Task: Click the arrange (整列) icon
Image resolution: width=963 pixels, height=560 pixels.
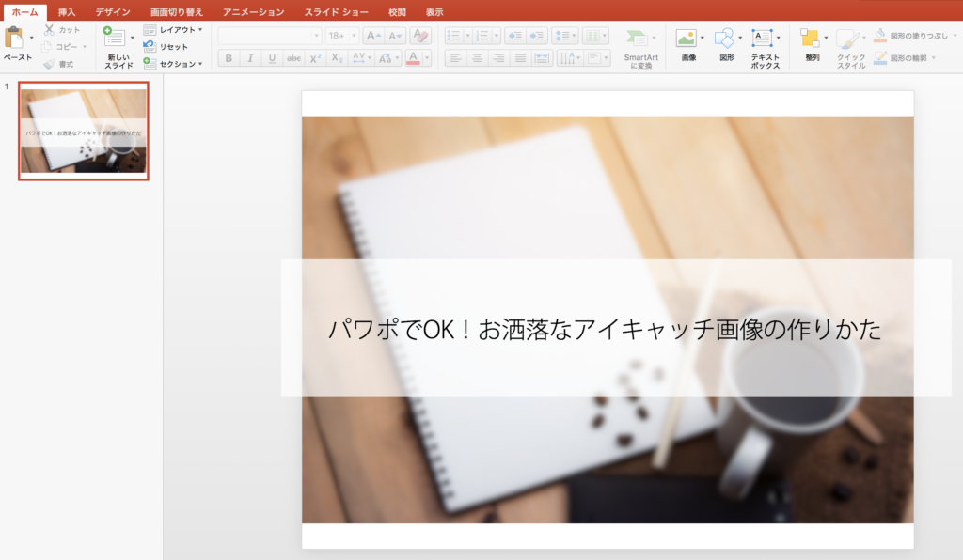Action: pos(810,39)
